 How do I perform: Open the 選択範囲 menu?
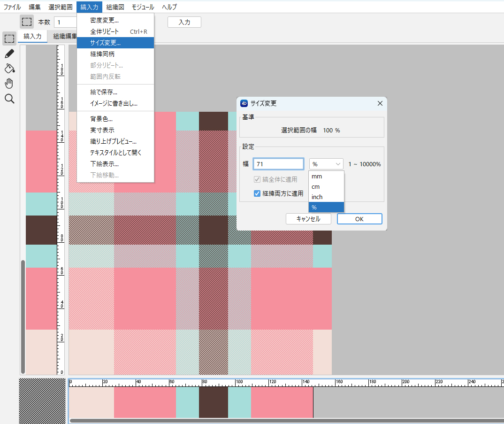61,7
